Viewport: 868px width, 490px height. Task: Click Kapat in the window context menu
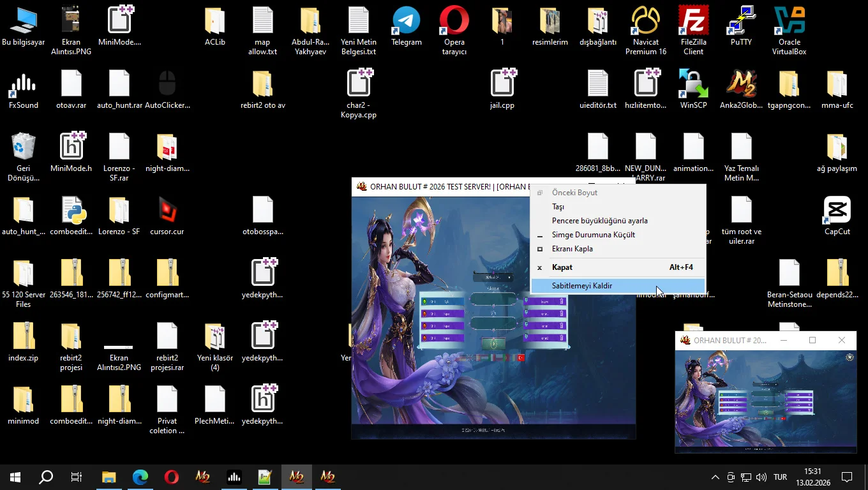[562, 267]
